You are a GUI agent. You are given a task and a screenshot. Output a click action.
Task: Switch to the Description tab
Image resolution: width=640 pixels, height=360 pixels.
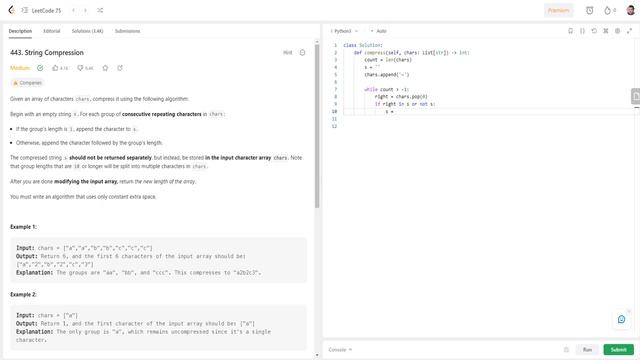20,31
